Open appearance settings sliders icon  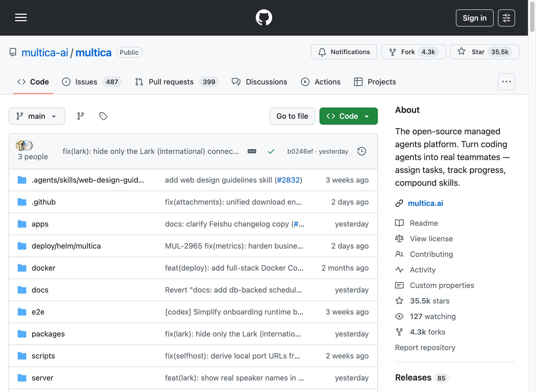click(x=506, y=18)
